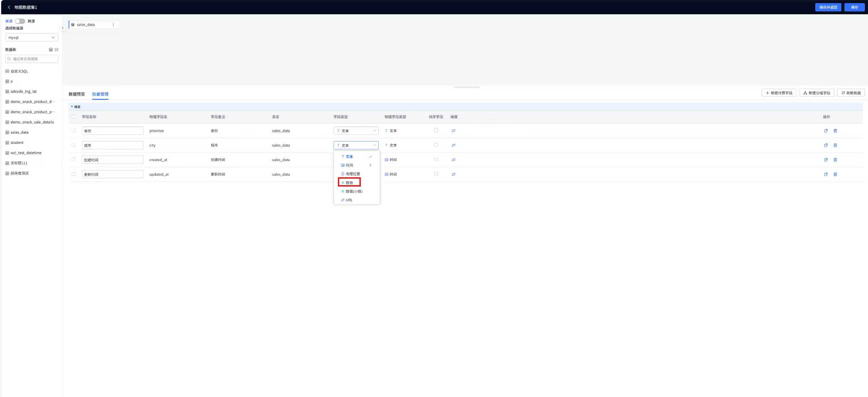Select the sales_data node on canvas

pyautogui.click(x=94, y=25)
